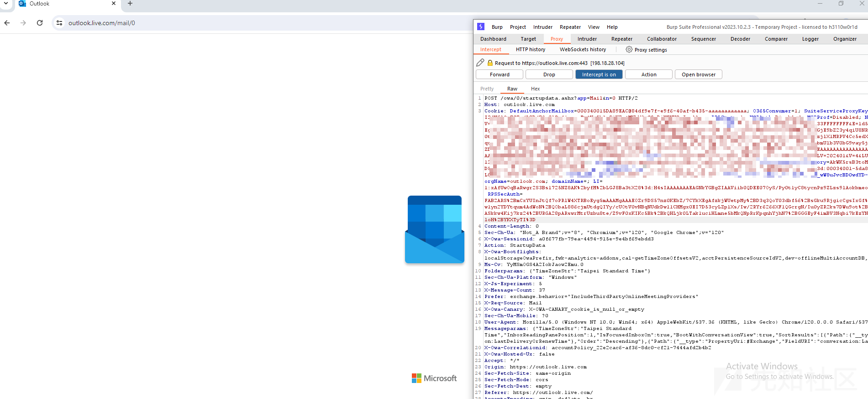The width and height of the screenshot is (868, 399).
Task: Open the Intruder menu in menu bar
Action: coord(542,27)
